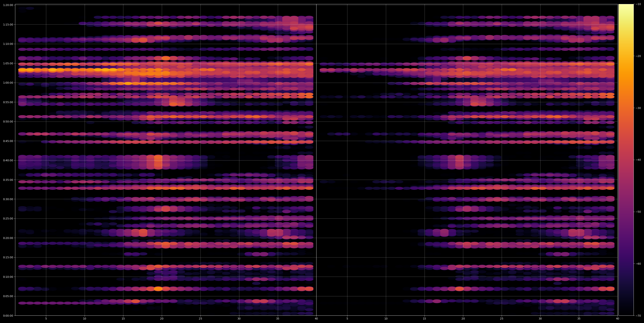Viewport: 644px width, 323px height.
Task: Click x-axis label 10 of left plot
Action: click(84, 319)
